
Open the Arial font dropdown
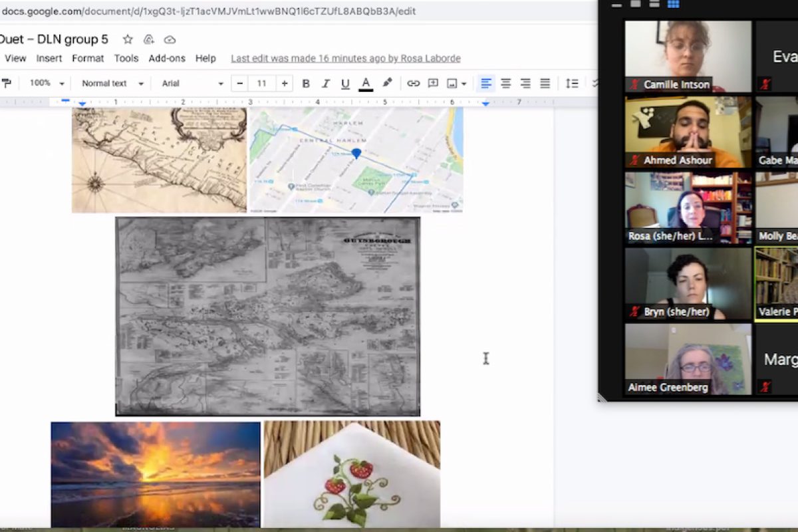click(x=193, y=83)
